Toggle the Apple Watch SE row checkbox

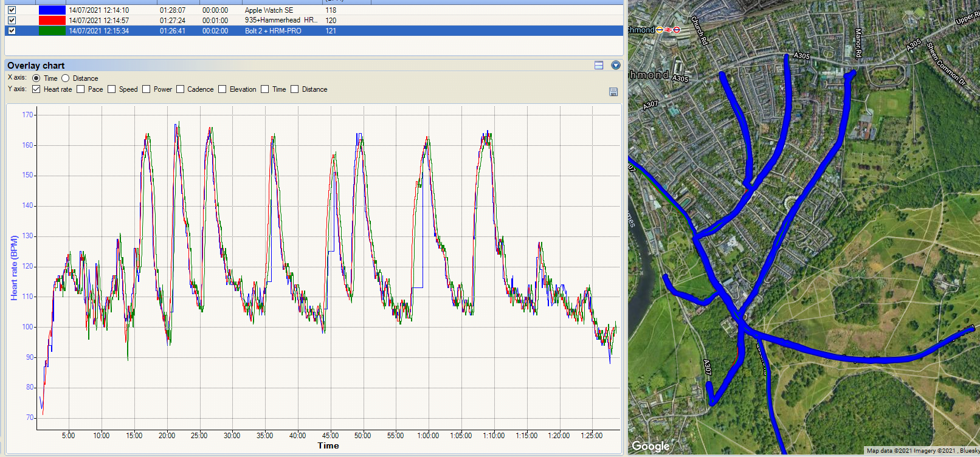tap(12, 10)
